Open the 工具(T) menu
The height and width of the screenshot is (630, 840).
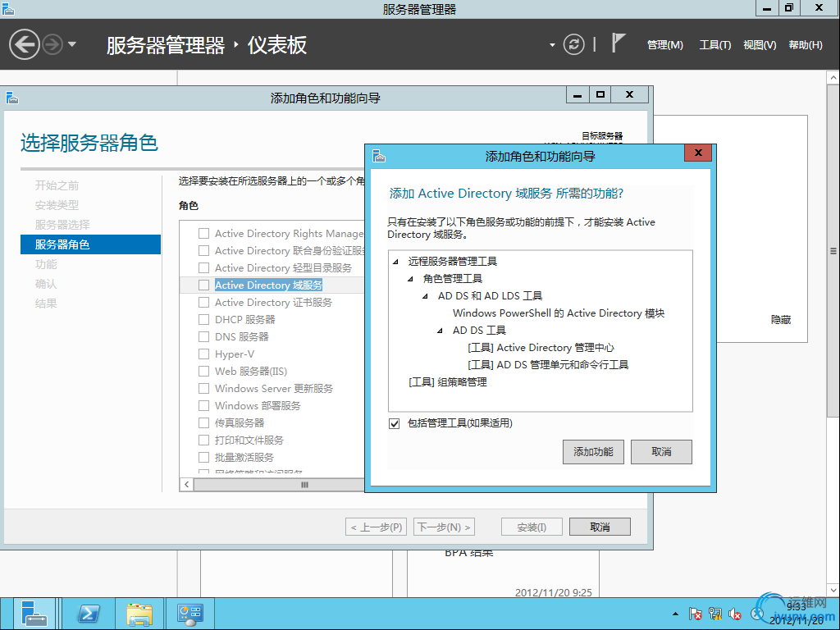coord(715,45)
